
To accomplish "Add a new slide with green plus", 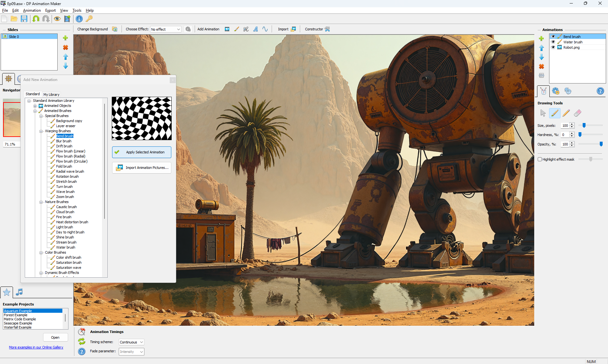I will (x=66, y=38).
